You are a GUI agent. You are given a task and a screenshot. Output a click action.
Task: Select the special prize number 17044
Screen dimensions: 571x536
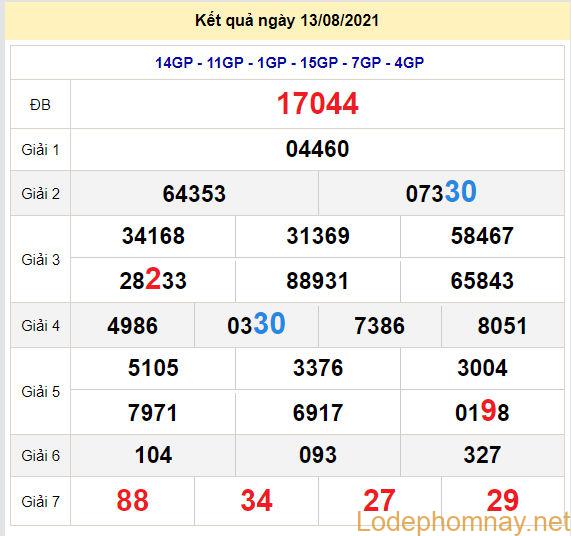318,103
